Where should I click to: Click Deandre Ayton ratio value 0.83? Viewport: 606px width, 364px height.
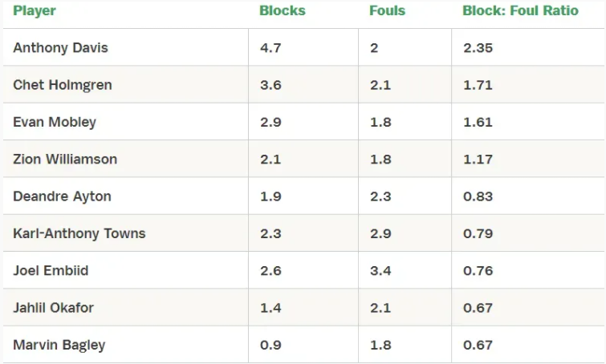pyautogui.click(x=478, y=196)
